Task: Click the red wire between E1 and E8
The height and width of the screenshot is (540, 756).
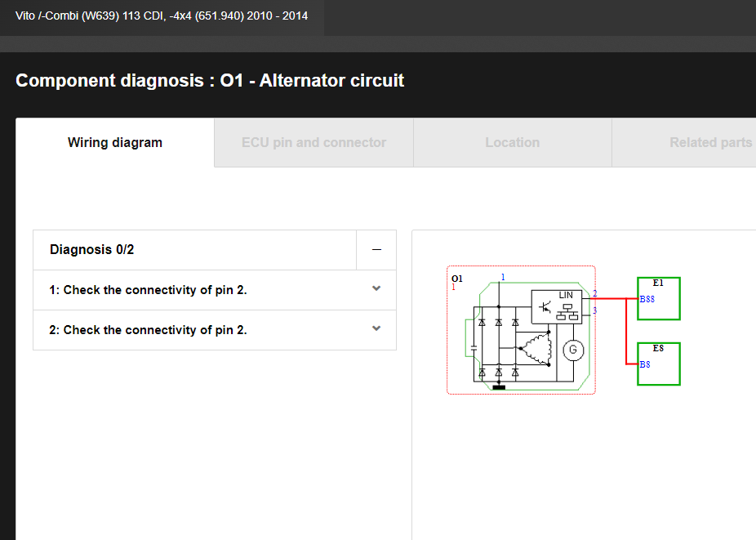Action: (626, 332)
